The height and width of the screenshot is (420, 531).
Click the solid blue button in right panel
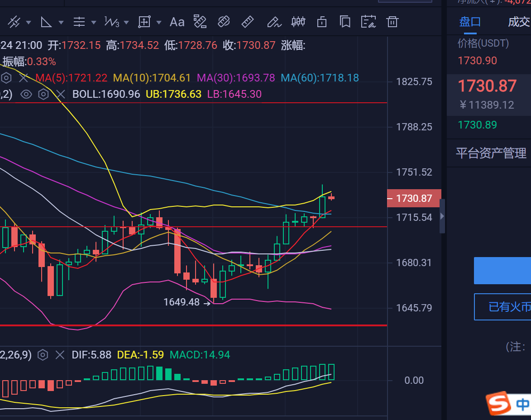pos(502,270)
